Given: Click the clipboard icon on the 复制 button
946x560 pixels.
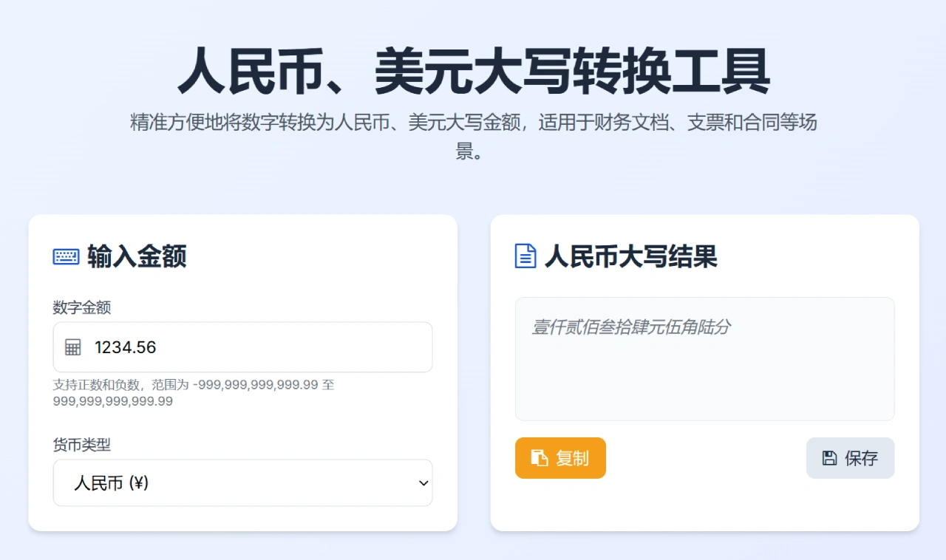Looking at the screenshot, I should click(540, 458).
